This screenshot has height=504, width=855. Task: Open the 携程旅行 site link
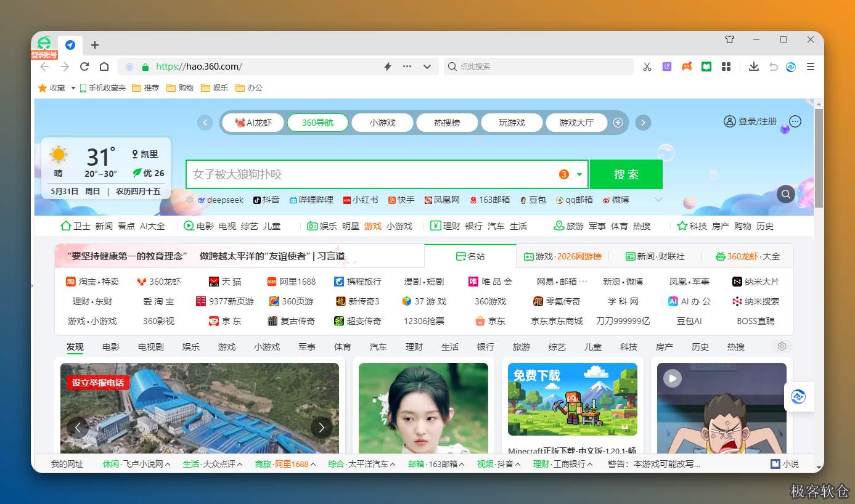click(x=358, y=282)
